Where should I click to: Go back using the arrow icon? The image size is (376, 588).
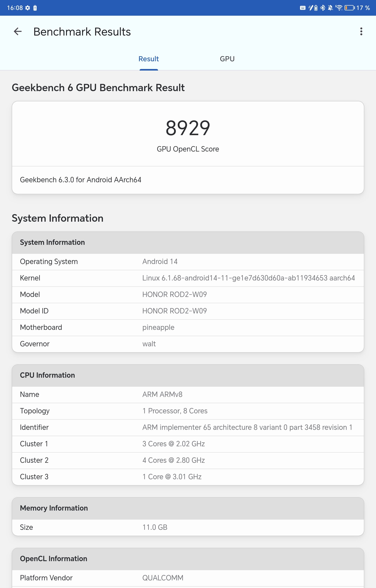click(18, 32)
